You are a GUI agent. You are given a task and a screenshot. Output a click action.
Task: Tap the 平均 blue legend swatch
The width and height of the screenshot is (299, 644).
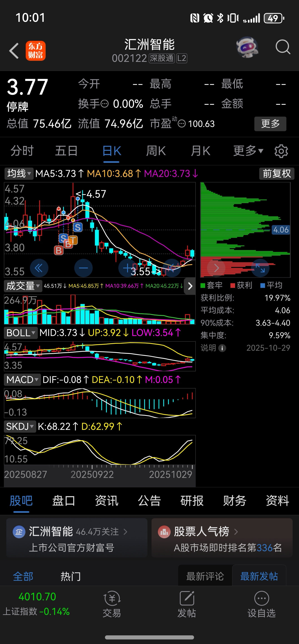tap(263, 285)
